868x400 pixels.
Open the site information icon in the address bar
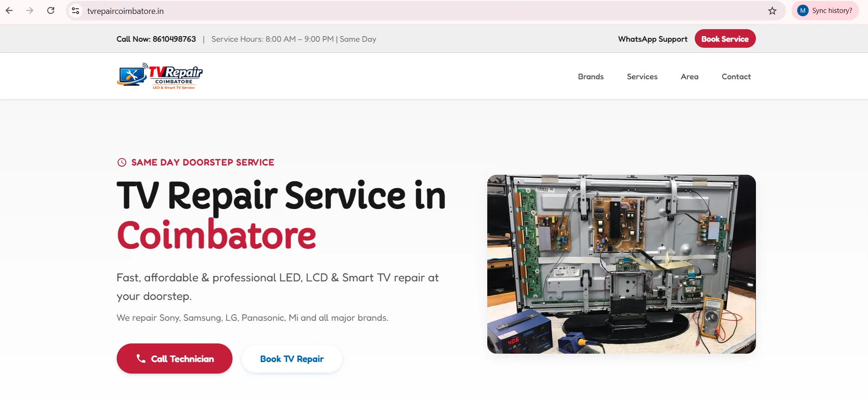[x=75, y=11]
